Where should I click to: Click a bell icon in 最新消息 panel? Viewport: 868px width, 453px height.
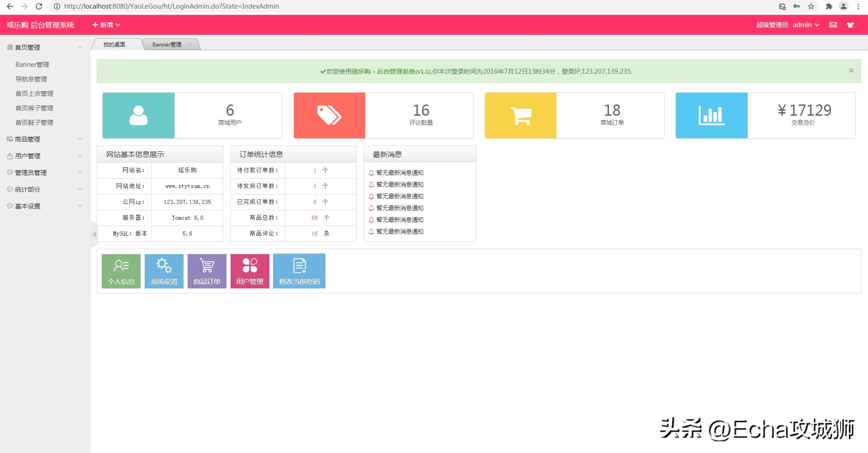[372, 172]
